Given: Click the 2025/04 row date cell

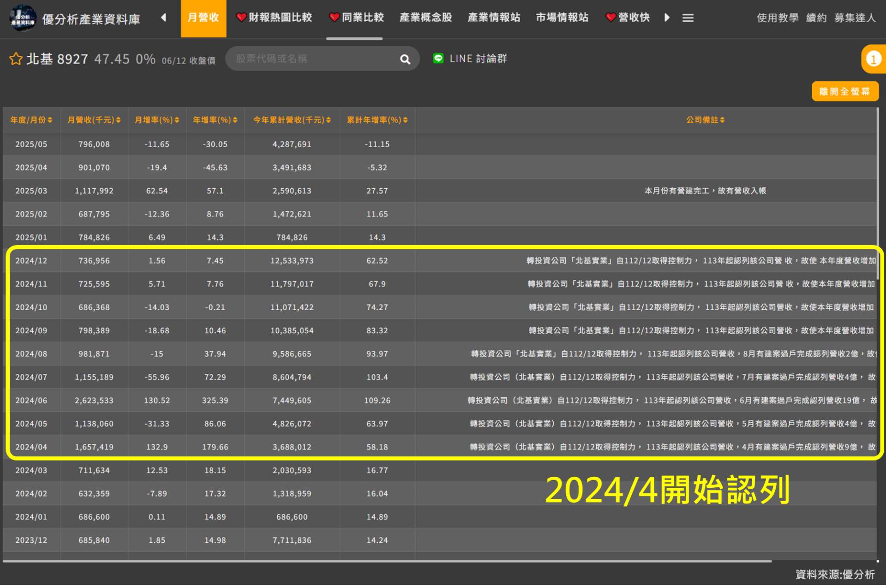Looking at the screenshot, I should [x=31, y=168].
